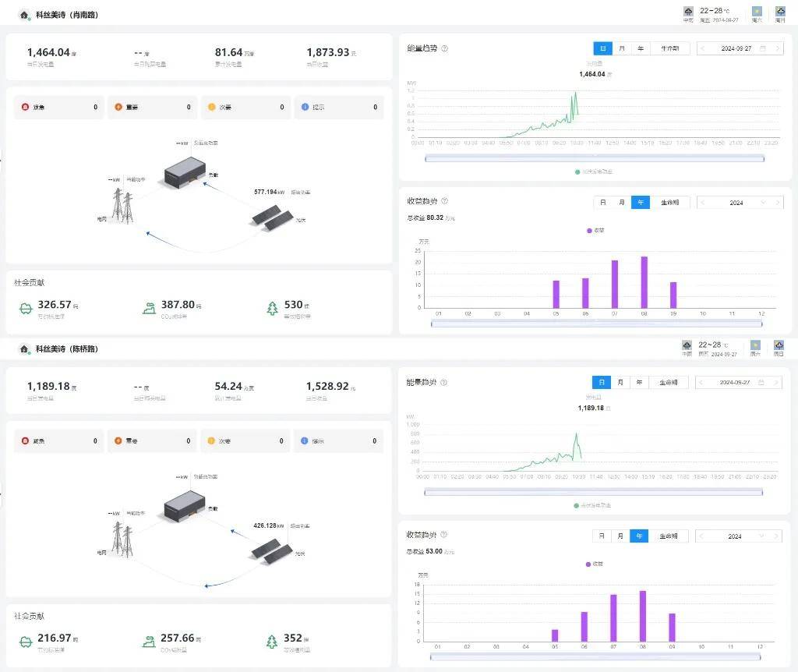
Task: Toggle the purple 收益 legend on the 肖南路 revenue chart
Action: point(595,231)
